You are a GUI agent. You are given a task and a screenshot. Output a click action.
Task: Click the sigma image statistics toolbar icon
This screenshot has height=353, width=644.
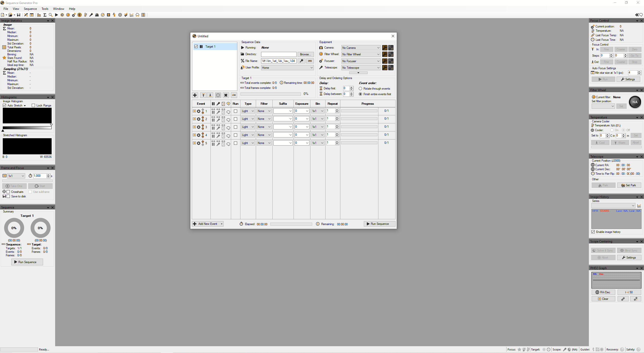click(x=45, y=15)
